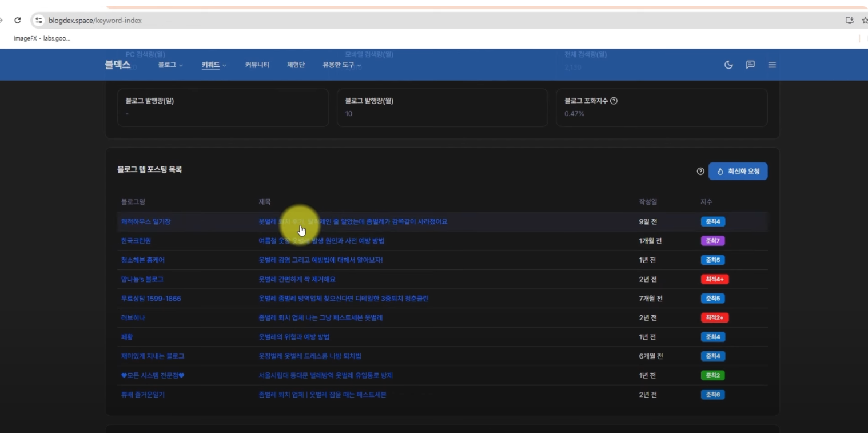Open blog 한국크린원
Image resolution: width=868 pixels, height=433 pixels.
(x=136, y=241)
